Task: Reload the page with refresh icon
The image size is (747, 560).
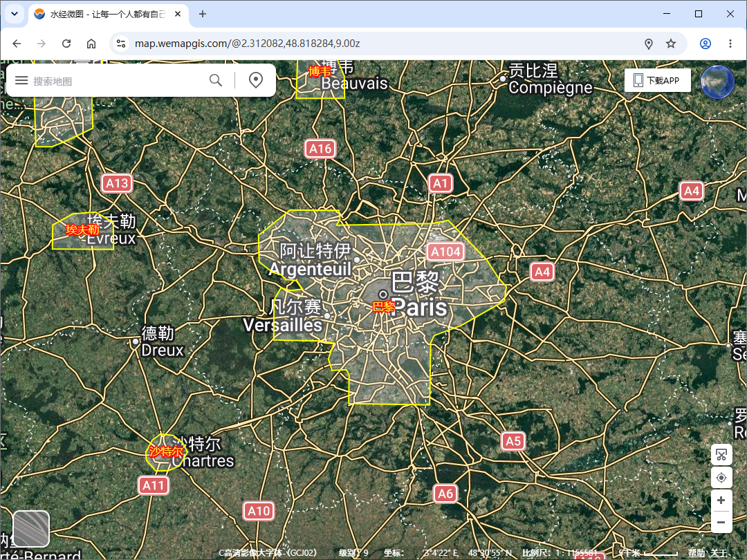Action: [x=66, y=44]
